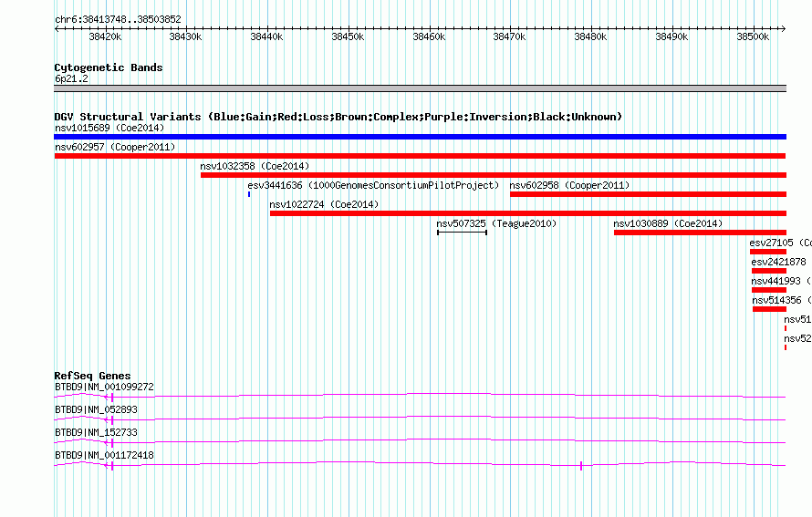Image resolution: width=812 pixels, height=517 pixels.
Task: Click the chr6:38413748..38503852 coordinates label
Action: 118,19
